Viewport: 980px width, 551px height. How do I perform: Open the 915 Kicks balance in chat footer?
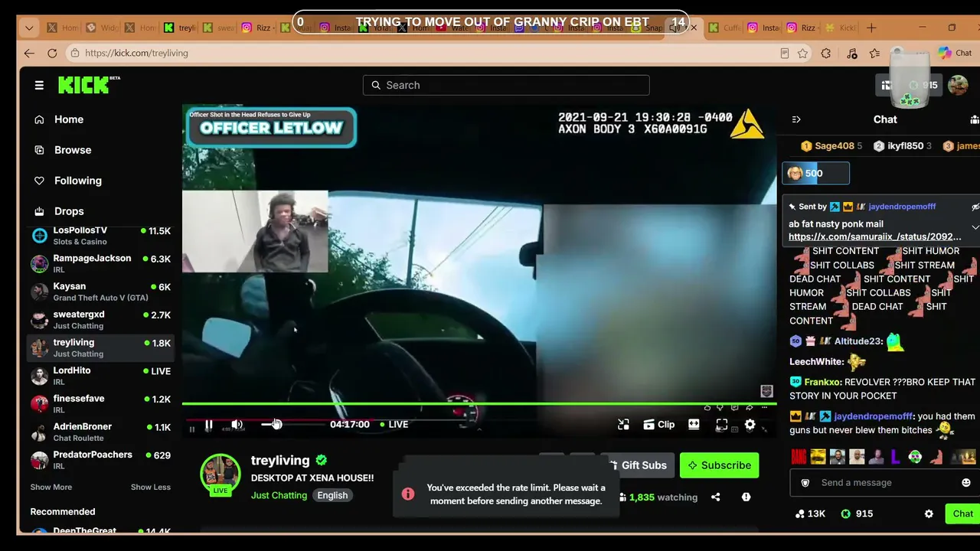coord(857,514)
